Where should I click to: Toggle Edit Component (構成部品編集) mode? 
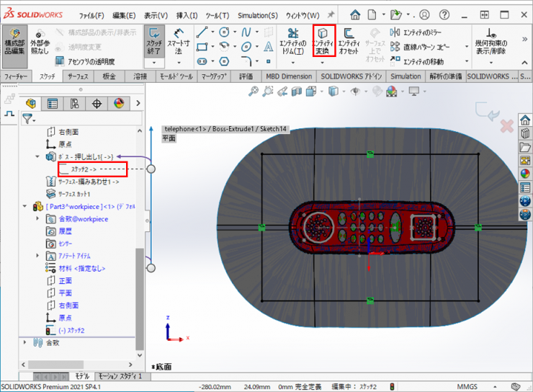(x=15, y=43)
